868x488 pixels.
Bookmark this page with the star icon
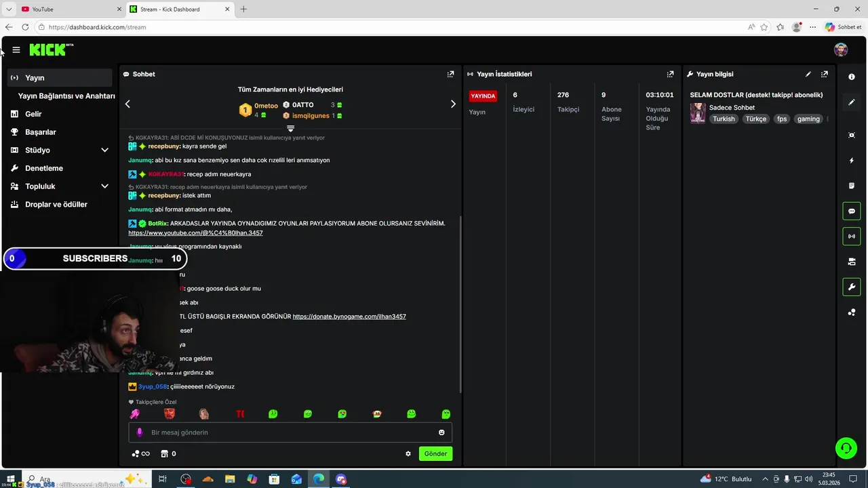(x=764, y=27)
